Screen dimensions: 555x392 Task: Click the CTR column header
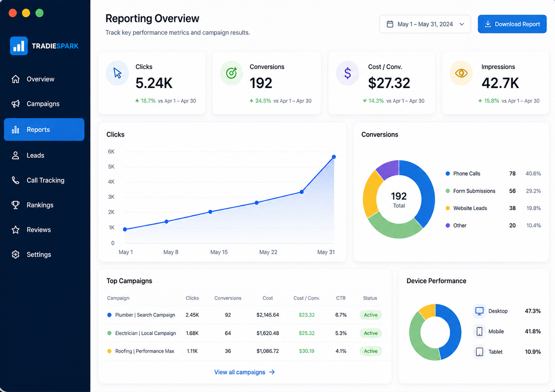coord(341,298)
